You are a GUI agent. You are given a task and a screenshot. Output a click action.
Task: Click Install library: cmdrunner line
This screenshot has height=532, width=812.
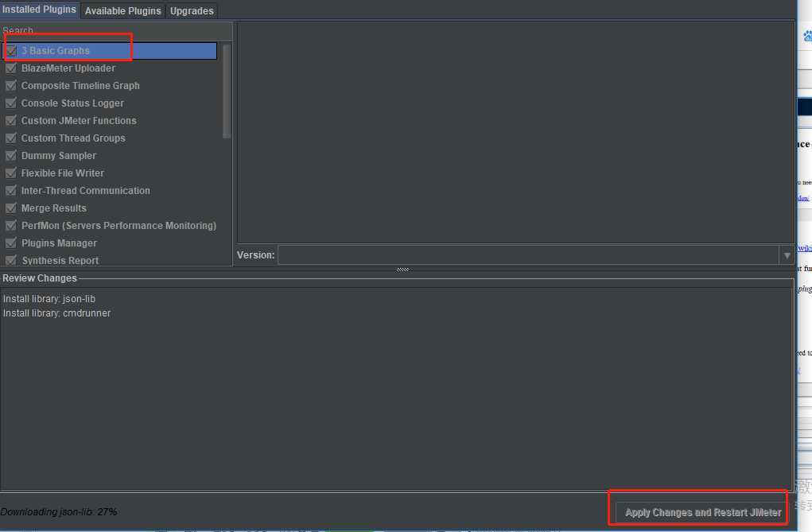point(57,313)
